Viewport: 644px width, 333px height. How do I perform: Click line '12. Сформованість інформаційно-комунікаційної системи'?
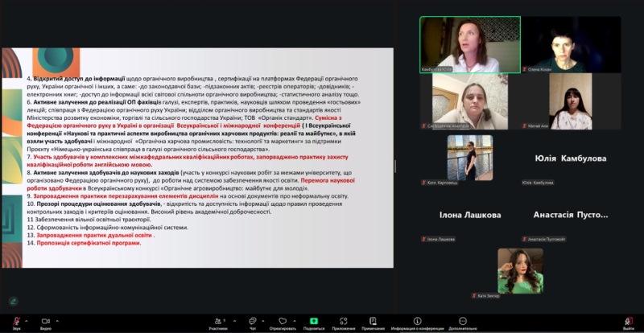point(108,228)
